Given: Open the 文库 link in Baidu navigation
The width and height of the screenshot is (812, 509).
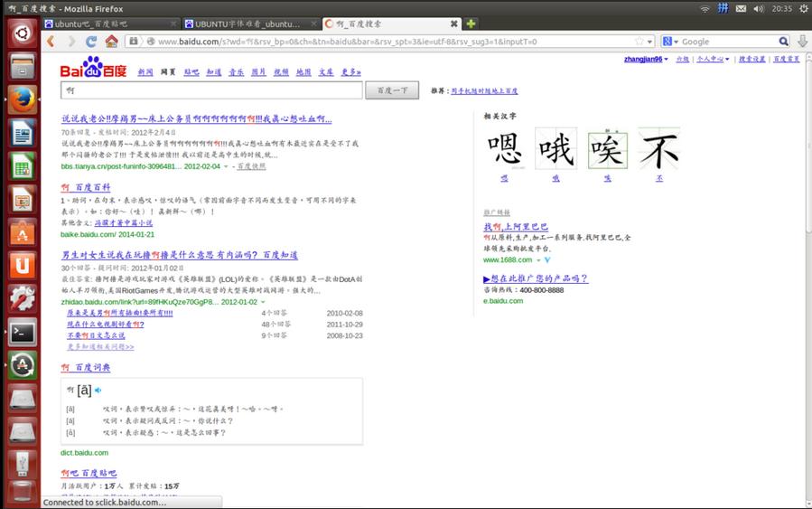Looking at the screenshot, I should click(x=326, y=72).
